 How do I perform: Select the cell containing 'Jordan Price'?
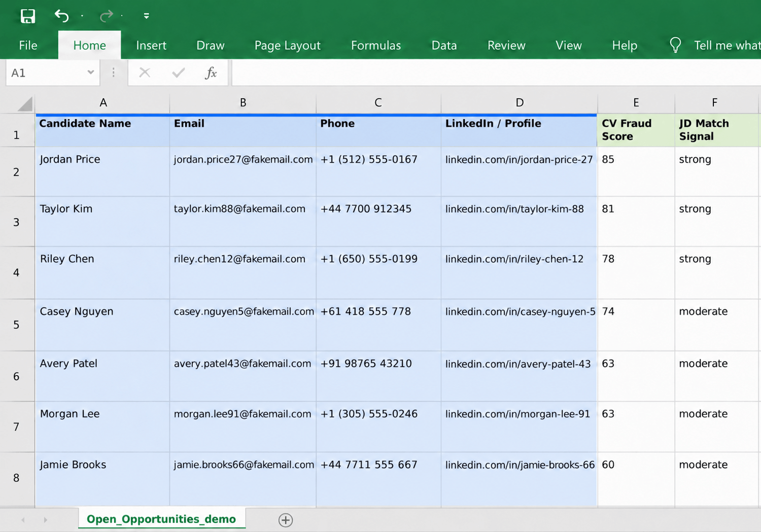(x=102, y=172)
